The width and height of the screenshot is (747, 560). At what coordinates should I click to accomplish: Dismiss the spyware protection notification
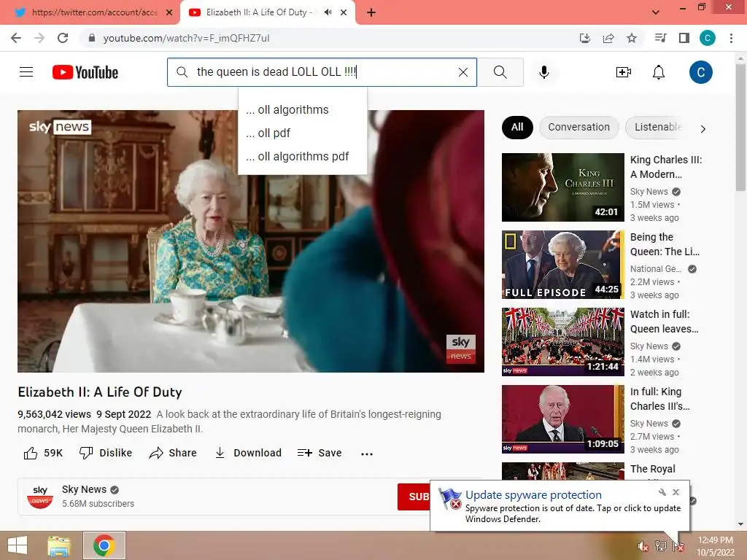(x=676, y=492)
